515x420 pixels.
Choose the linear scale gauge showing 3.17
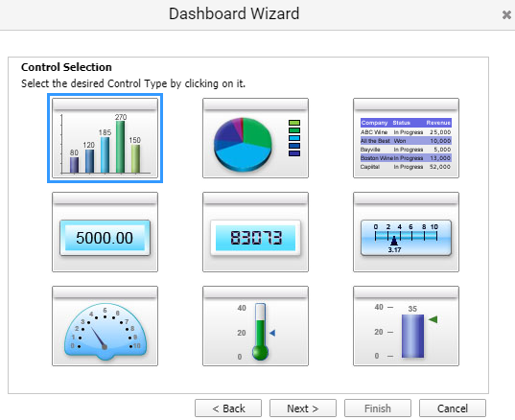406,232
